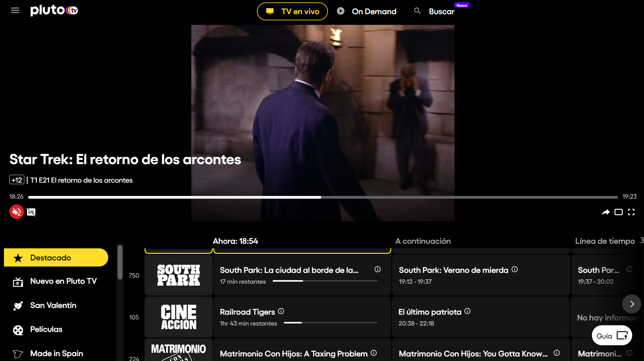Select Destacado category

[56, 257]
